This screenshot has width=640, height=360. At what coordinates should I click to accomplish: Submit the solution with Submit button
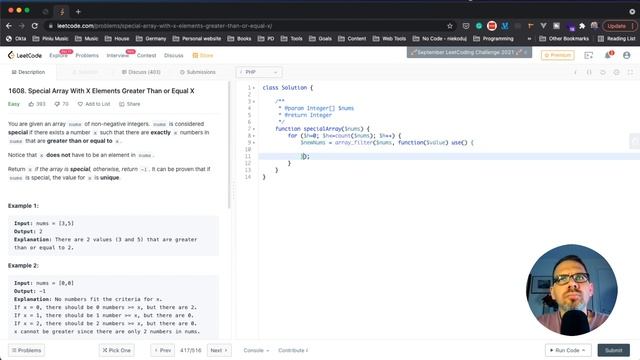pyautogui.click(x=613, y=350)
